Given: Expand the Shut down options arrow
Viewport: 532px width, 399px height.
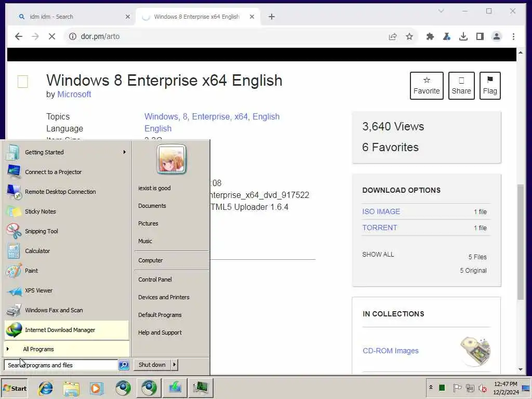Looking at the screenshot, I should pos(175,365).
